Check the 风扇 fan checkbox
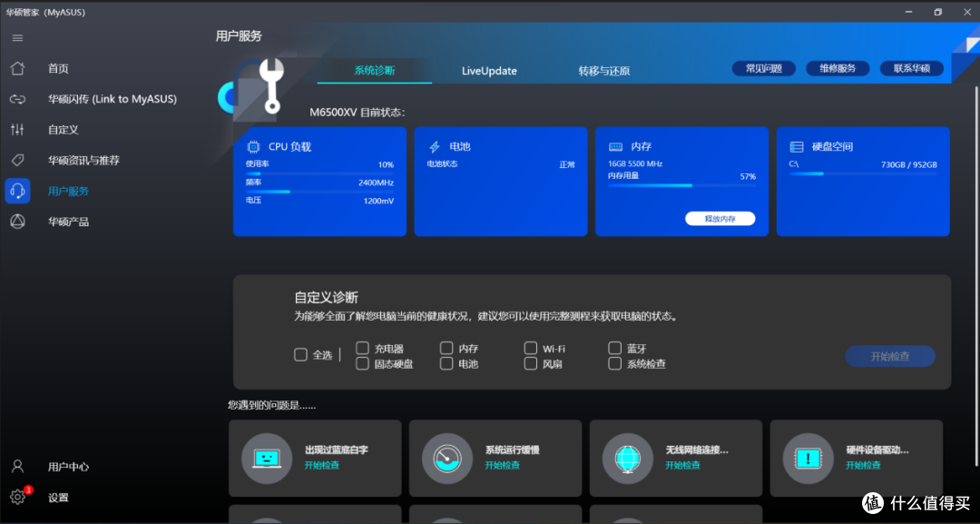 point(531,363)
